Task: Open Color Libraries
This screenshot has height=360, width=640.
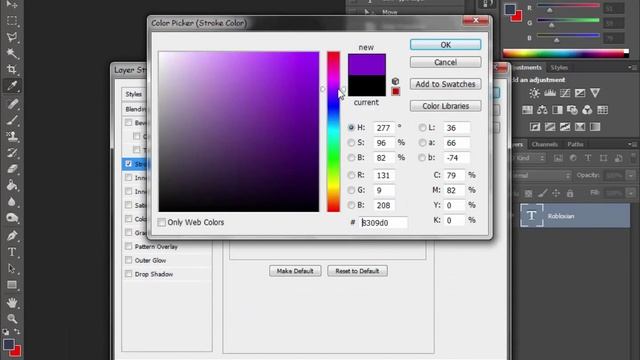Action: pyautogui.click(x=445, y=106)
